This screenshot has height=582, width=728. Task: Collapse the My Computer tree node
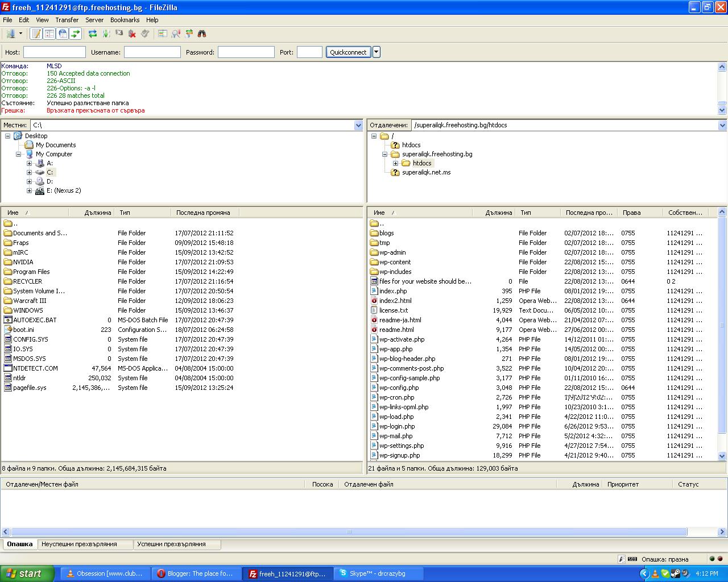(19, 154)
